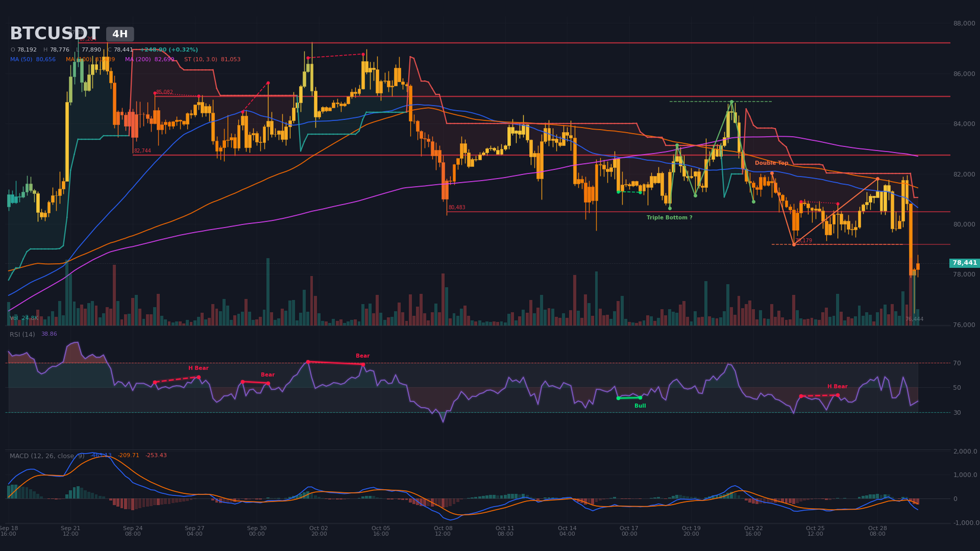Click the Bull divergence label in RSI
The height and width of the screenshot is (551, 980).
(x=640, y=406)
